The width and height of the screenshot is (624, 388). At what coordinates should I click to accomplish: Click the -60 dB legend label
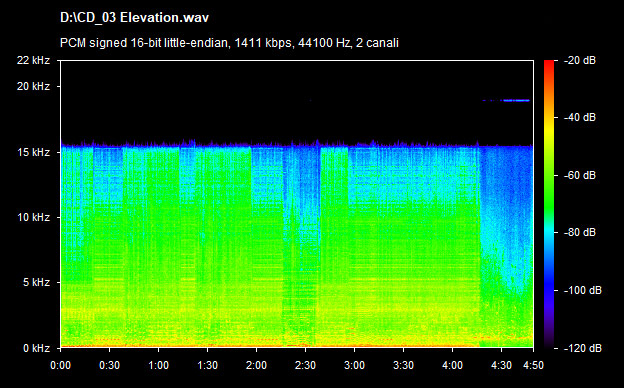[x=580, y=175]
